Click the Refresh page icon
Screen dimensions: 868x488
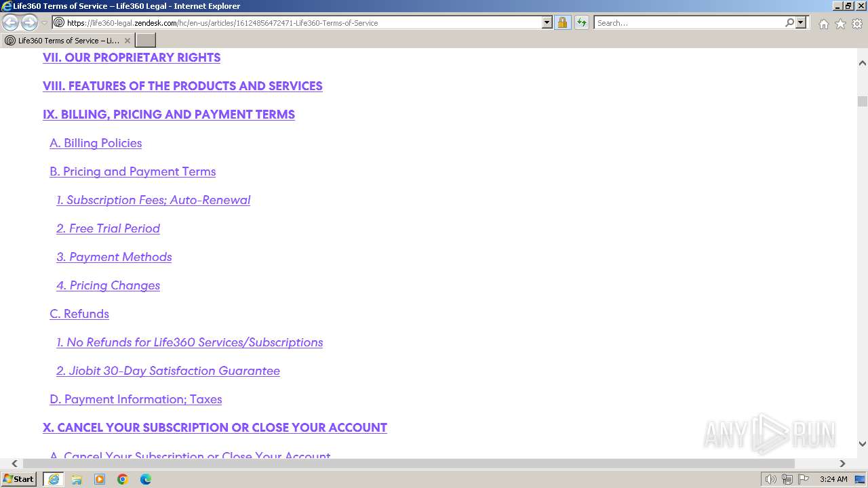point(581,22)
